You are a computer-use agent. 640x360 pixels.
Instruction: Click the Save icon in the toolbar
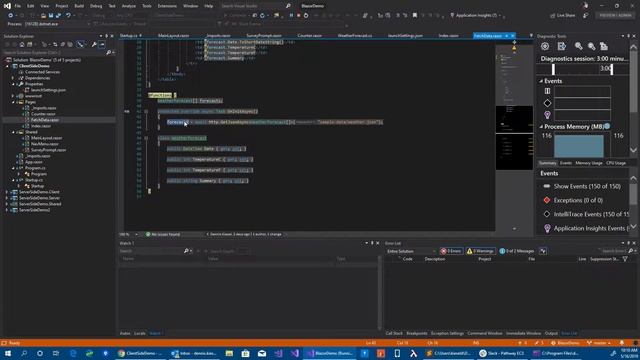(x=51, y=16)
